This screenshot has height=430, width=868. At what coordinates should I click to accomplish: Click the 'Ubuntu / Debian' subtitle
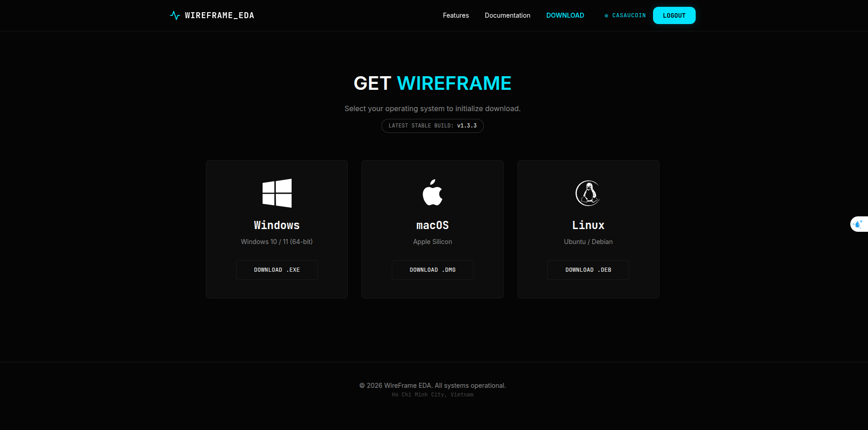point(588,242)
